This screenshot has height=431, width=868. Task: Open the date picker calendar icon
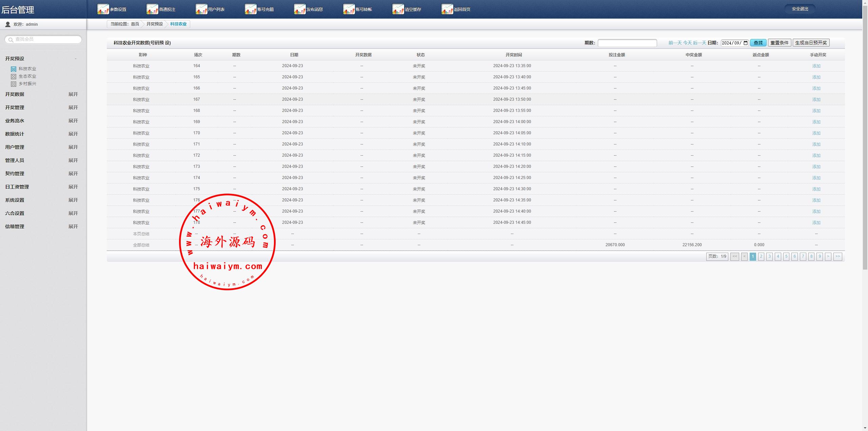click(x=746, y=43)
